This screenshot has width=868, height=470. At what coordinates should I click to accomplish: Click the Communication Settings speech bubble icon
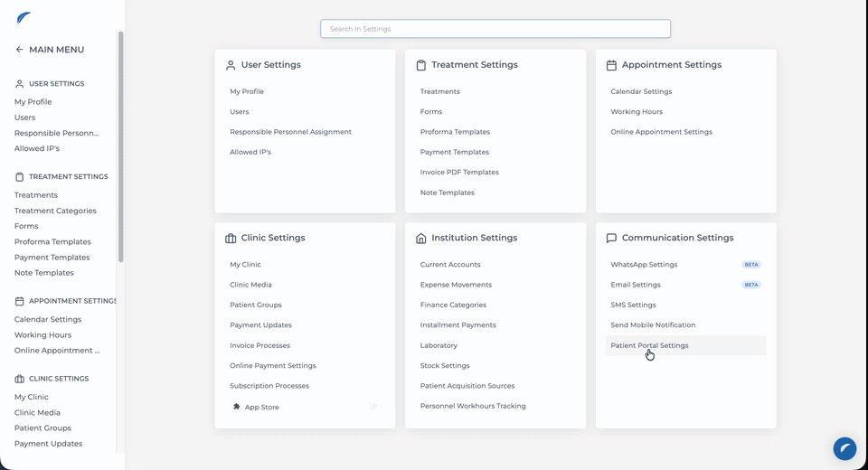(x=611, y=238)
